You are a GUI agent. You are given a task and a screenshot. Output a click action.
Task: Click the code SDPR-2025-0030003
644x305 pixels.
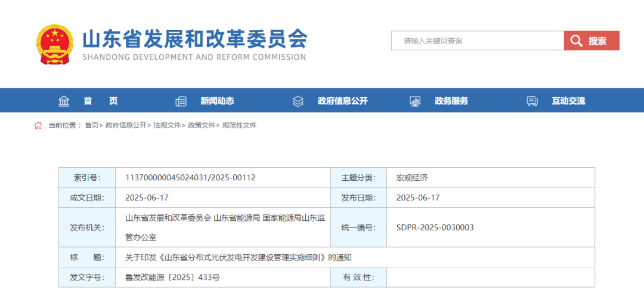click(435, 227)
